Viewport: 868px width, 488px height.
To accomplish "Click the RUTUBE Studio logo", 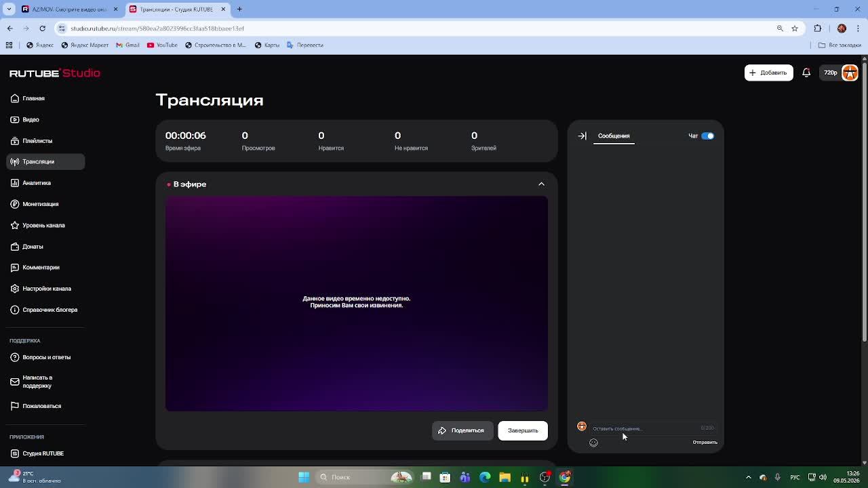I will click(x=55, y=73).
